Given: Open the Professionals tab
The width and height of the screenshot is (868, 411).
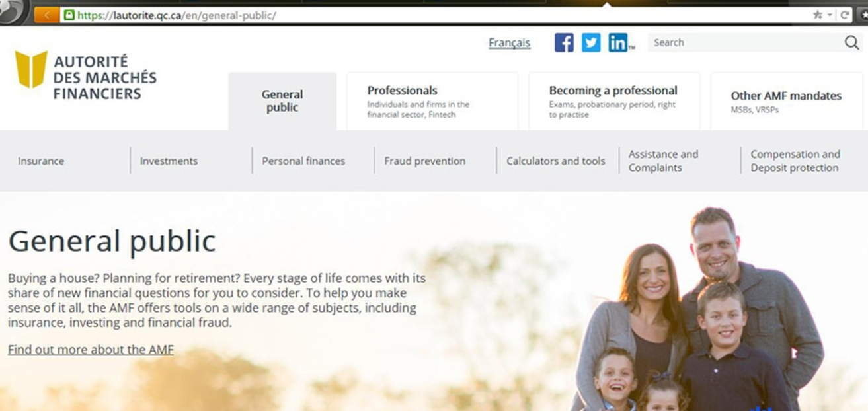Looking at the screenshot, I should pyautogui.click(x=432, y=101).
